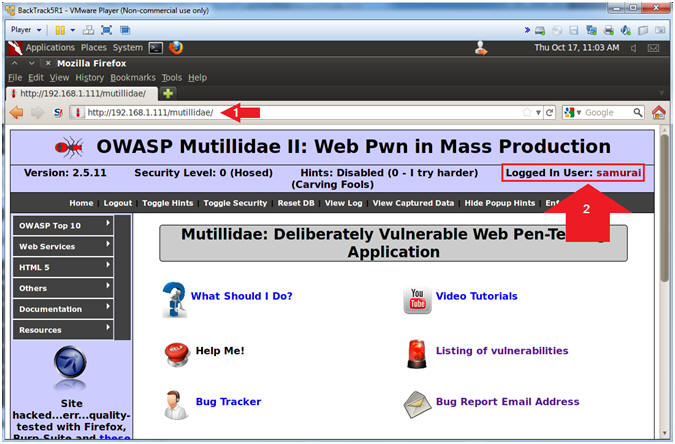Click the volume speaker icon in panel
The image size is (675, 444).
pyautogui.click(x=634, y=48)
